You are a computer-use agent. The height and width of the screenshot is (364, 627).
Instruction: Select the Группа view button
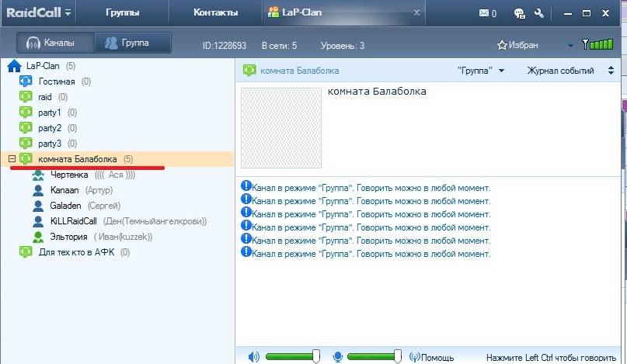click(127, 43)
